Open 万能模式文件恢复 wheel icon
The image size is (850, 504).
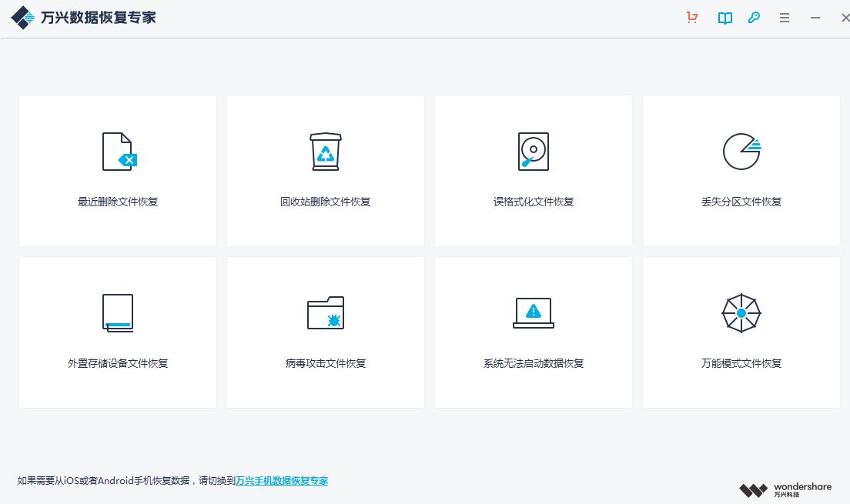741,312
